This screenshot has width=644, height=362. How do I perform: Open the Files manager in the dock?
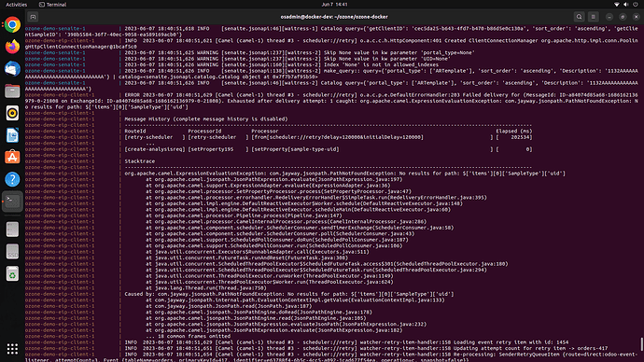coord(12,91)
